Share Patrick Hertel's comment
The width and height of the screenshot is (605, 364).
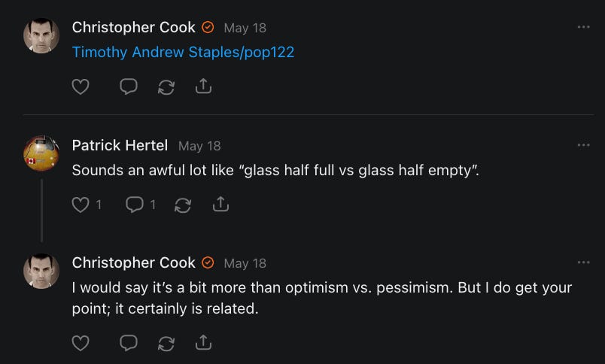click(220, 205)
